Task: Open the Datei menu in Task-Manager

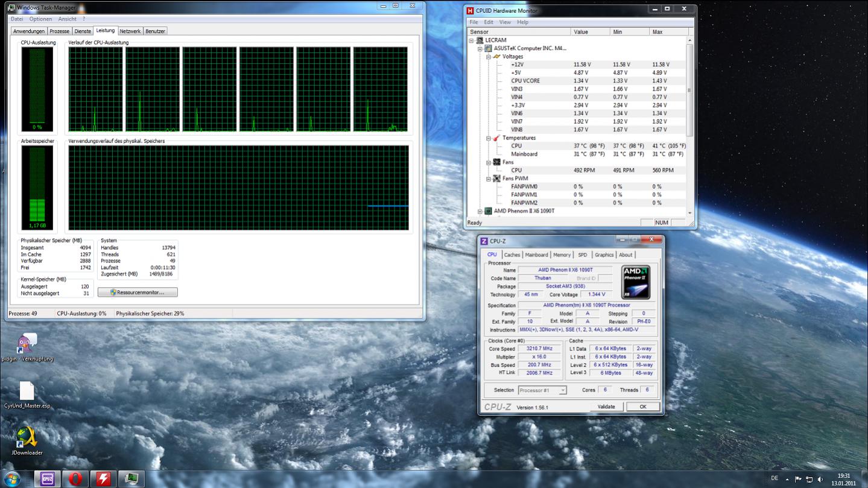Action: click(17, 19)
